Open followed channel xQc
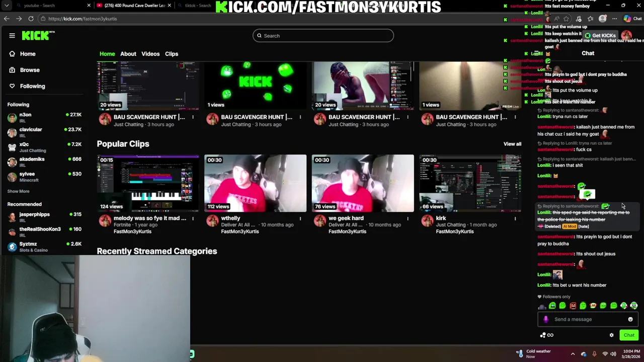644x362 pixels. tap(44, 147)
